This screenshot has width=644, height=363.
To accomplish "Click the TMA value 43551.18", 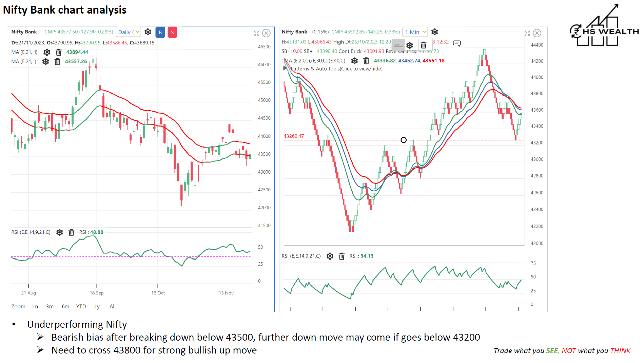I will 433,61.
